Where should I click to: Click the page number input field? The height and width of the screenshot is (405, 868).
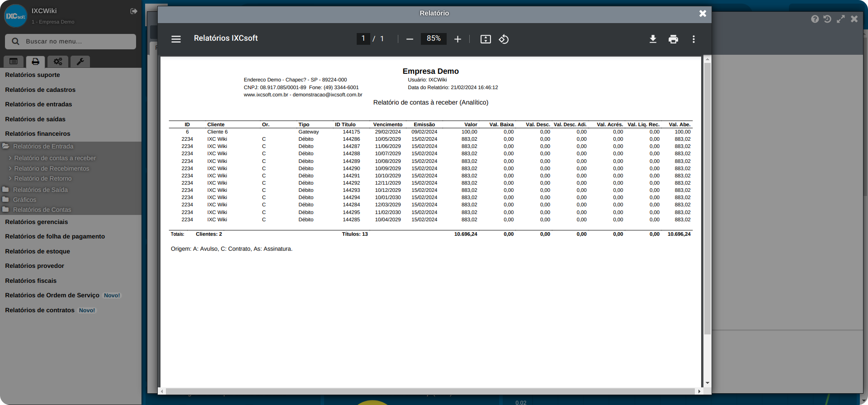pos(363,39)
